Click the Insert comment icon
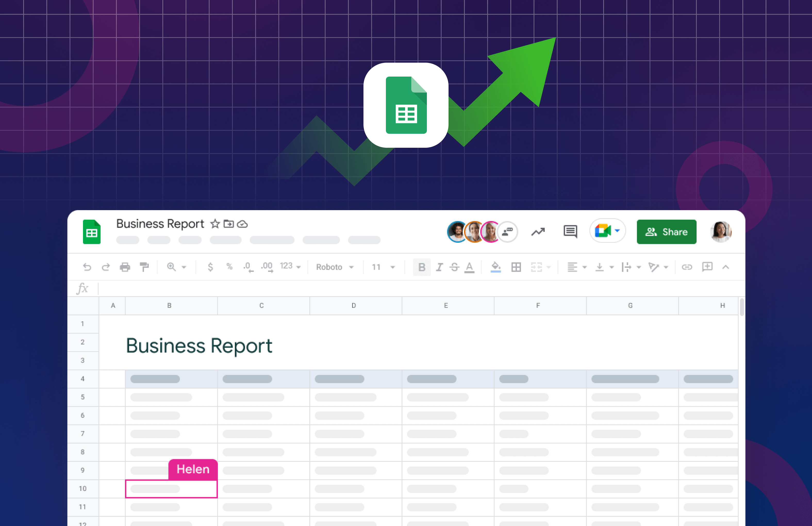Image resolution: width=812 pixels, height=526 pixels. pos(707,267)
